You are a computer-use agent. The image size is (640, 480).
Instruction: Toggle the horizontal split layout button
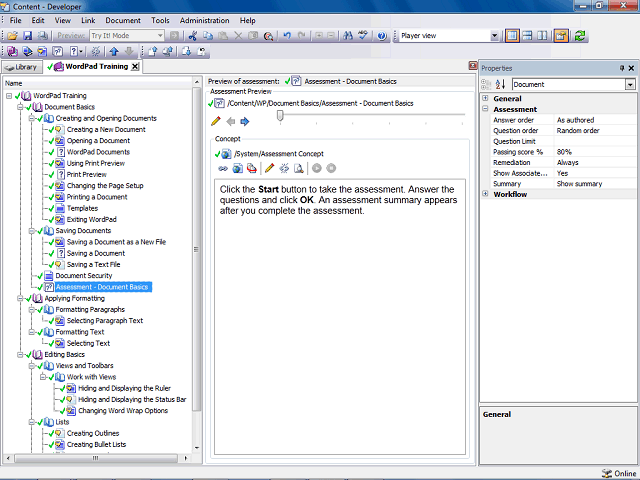[x=527, y=36]
